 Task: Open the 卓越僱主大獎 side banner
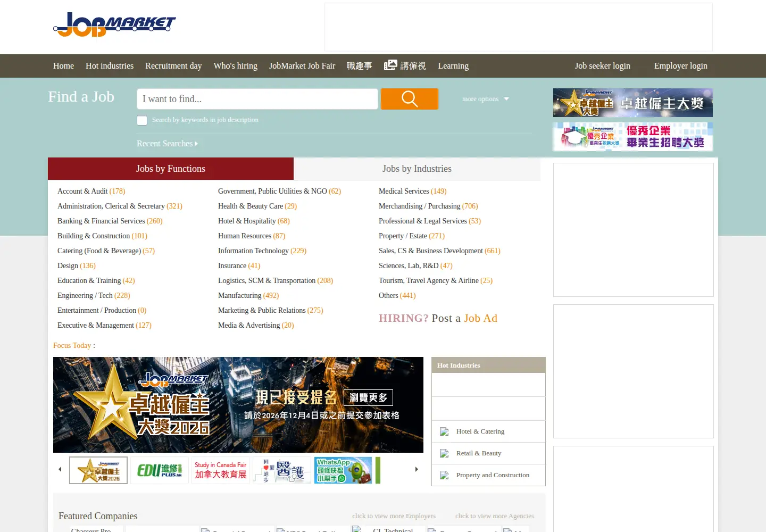(x=633, y=103)
